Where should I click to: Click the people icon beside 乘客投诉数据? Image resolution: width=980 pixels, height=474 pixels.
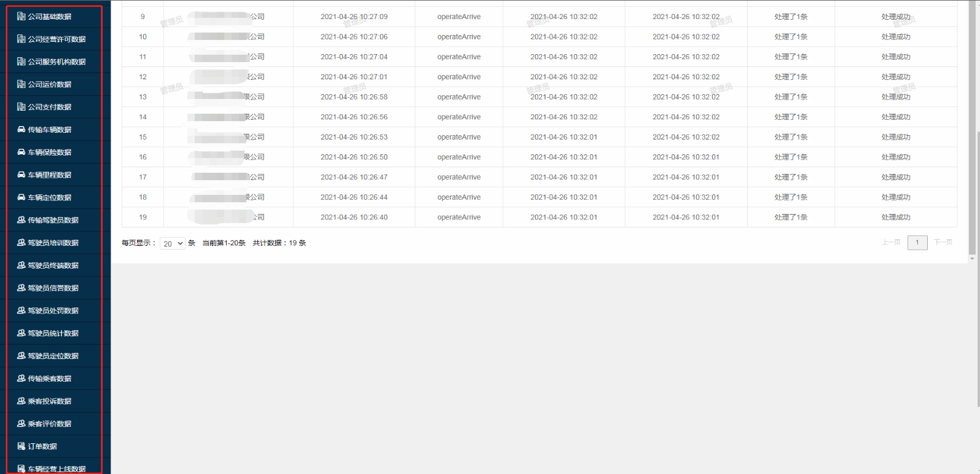point(21,401)
